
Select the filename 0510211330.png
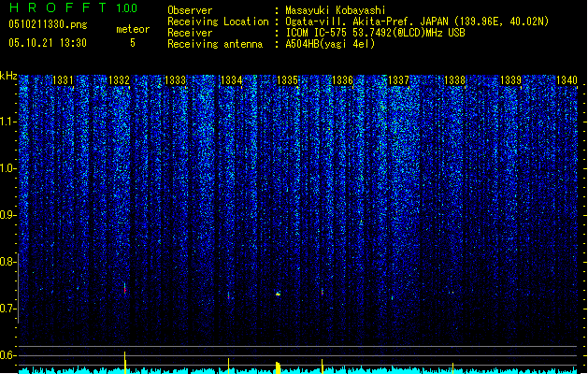48,25
